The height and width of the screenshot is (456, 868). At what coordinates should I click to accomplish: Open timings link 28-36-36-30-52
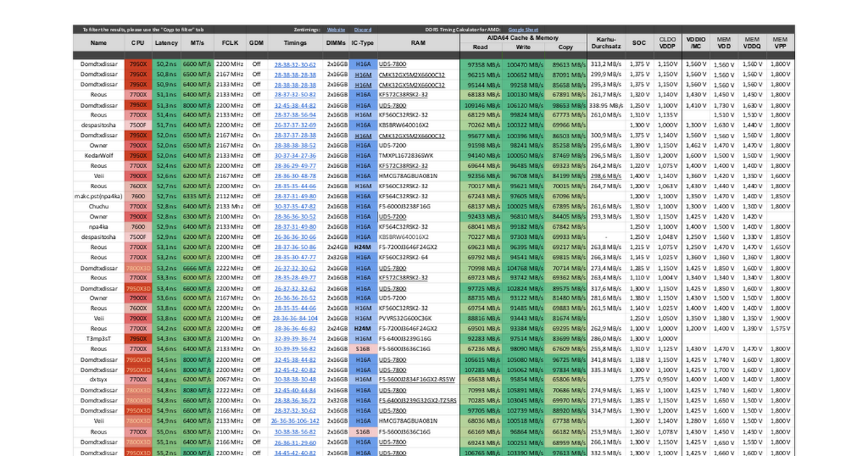[295, 216]
